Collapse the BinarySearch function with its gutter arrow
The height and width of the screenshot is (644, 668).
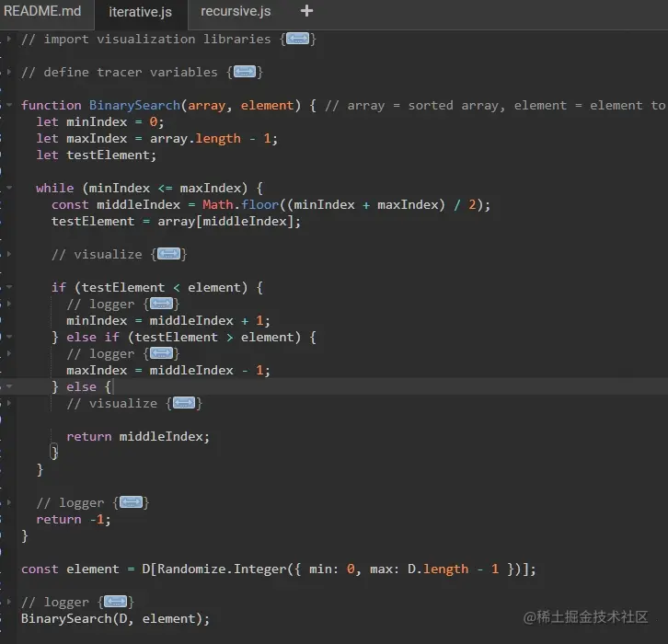click(8, 104)
